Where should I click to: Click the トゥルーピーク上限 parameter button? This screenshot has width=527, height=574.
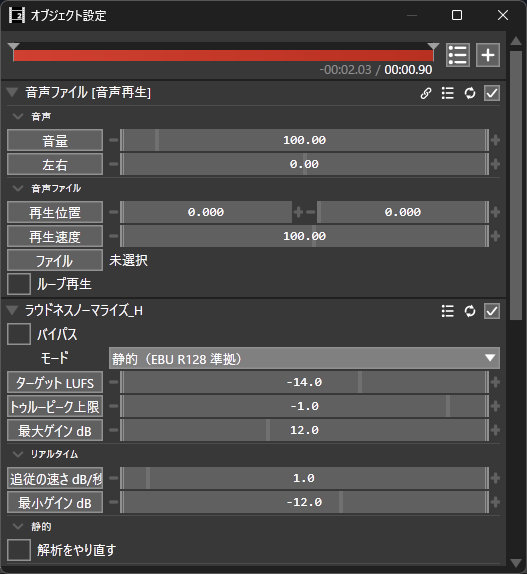pyautogui.click(x=55, y=406)
